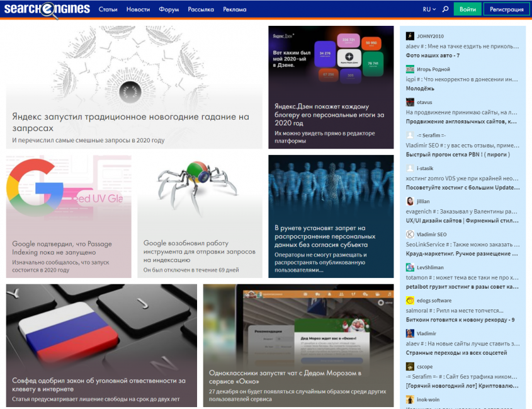Viewport: 532px width, 409px height.
Task: Open Vladimir SEO avatar icon
Action: tap(410, 234)
